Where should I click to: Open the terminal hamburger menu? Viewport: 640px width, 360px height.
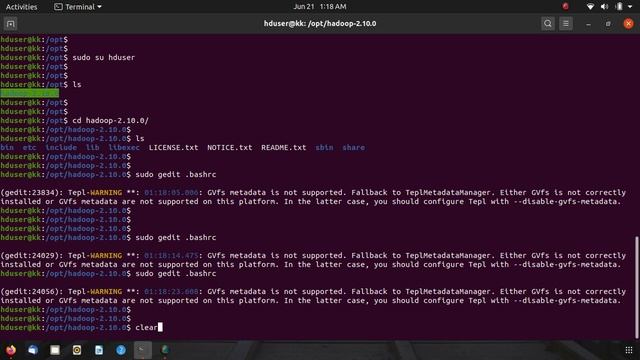coord(566,24)
